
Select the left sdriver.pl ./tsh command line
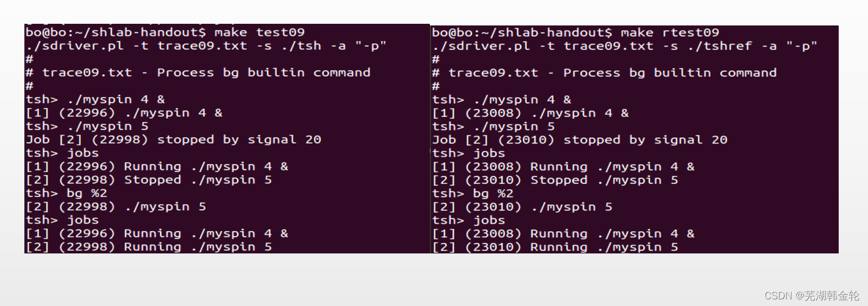(x=206, y=46)
